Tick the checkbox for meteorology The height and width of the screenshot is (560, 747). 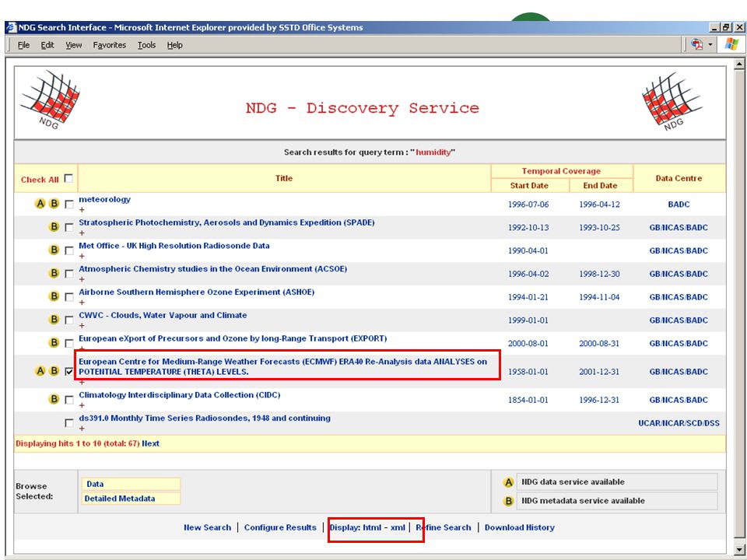pos(69,205)
